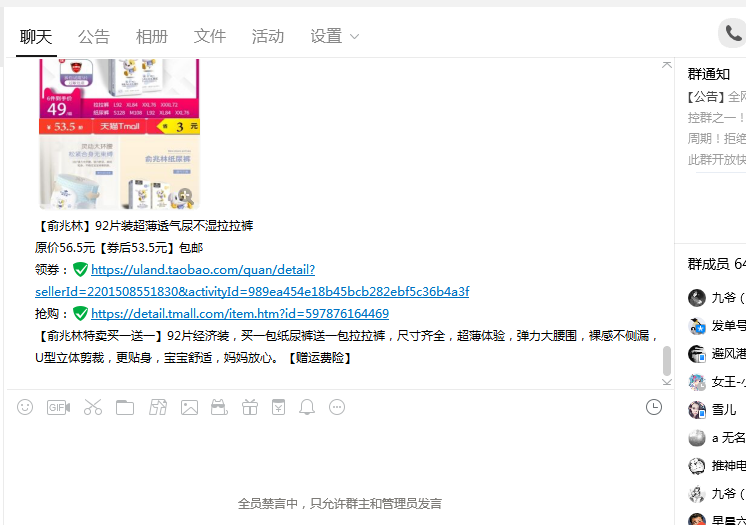
Task: Open the 公告 tab
Action: pos(94,36)
